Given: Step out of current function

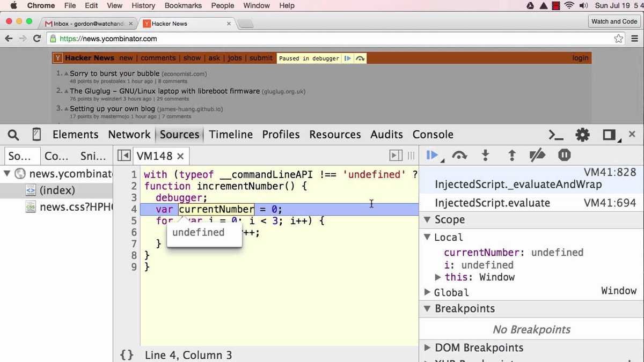Looking at the screenshot, I should pyautogui.click(x=511, y=155).
